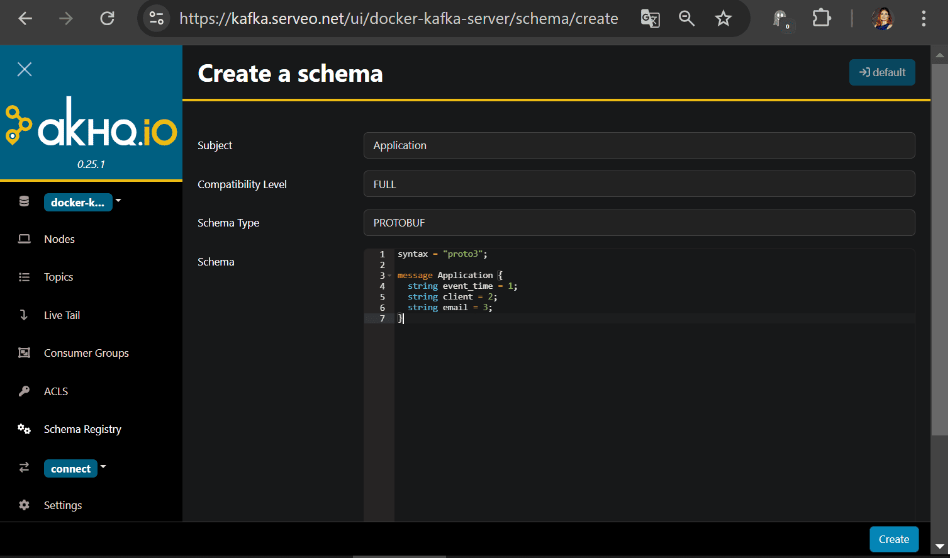Image resolution: width=950 pixels, height=560 pixels.
Task: Bookmark this page with the star icon
Action: pos(724,19)
